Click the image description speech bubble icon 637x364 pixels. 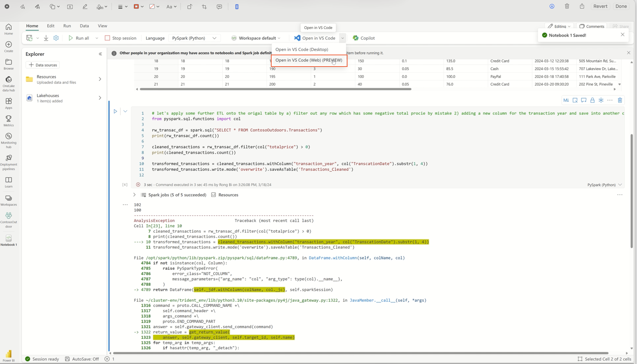click(220, 7)
